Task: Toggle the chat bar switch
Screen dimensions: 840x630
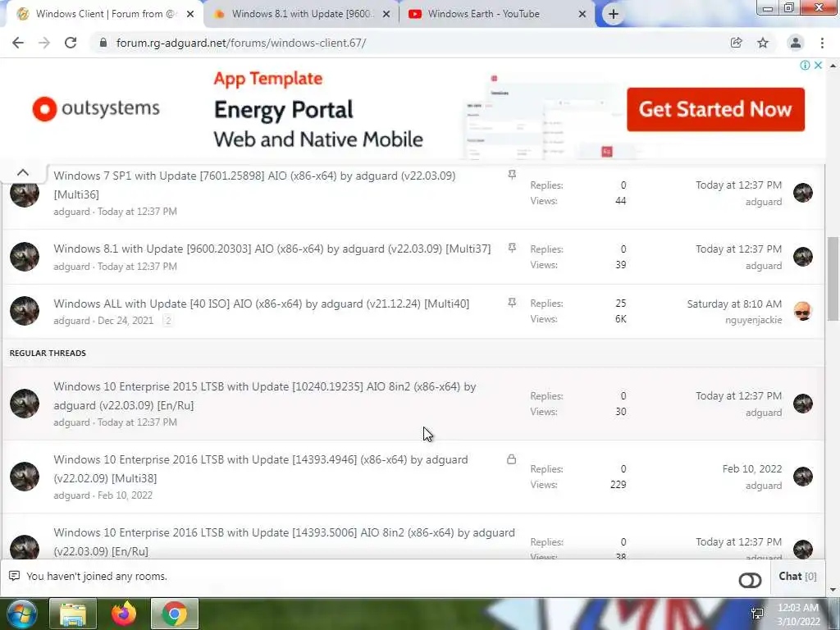Action: [750, 580]
